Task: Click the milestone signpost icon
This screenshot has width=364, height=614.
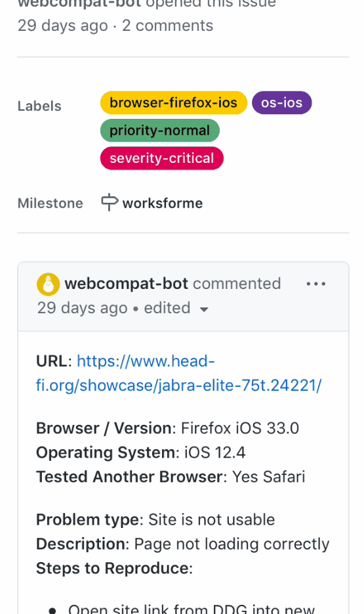Action: pyautogui.click(x=110, y=202)
